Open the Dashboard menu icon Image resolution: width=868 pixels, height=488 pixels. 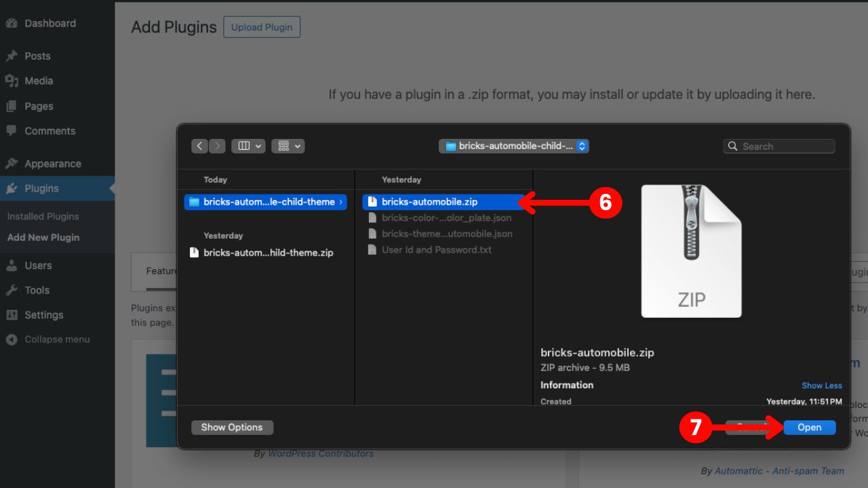[x=12, y=23]
